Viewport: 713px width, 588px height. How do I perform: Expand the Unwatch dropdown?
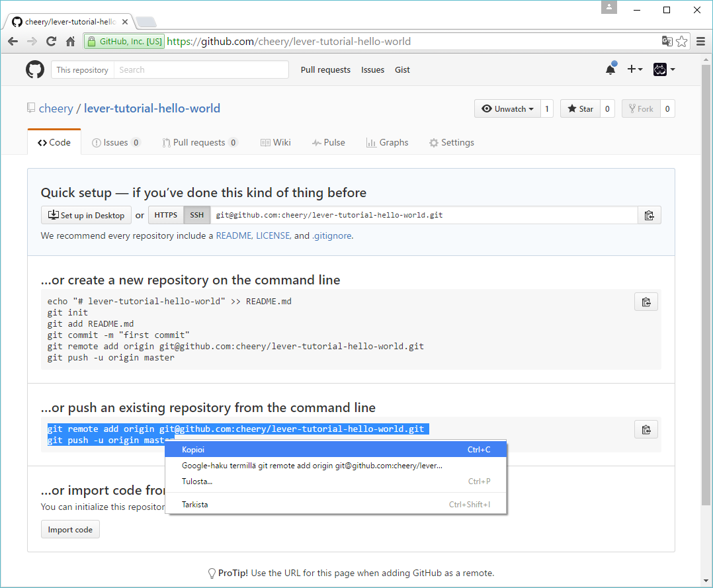507,109
